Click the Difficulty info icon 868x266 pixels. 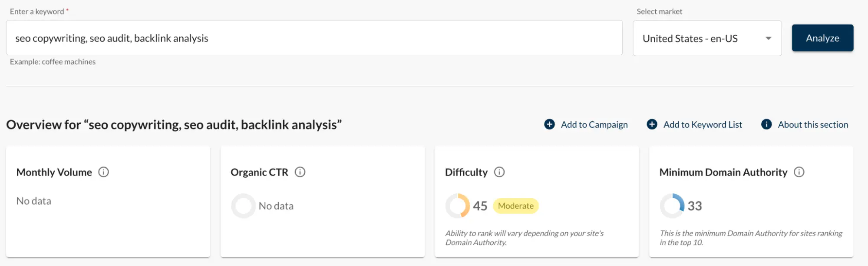499,172
